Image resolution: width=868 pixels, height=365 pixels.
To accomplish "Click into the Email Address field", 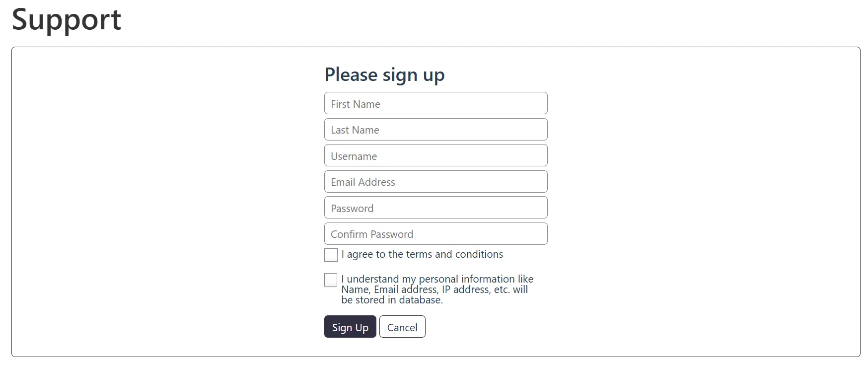I will [x=435, y=182].
